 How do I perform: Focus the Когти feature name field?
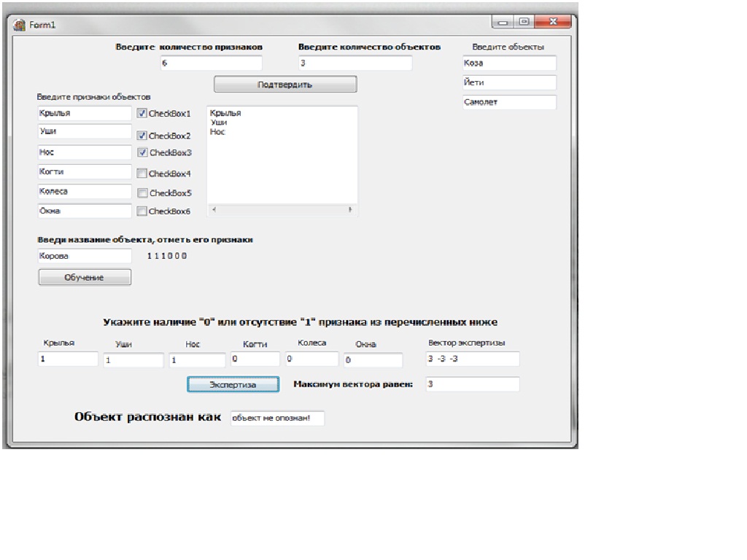coord(85,171)
